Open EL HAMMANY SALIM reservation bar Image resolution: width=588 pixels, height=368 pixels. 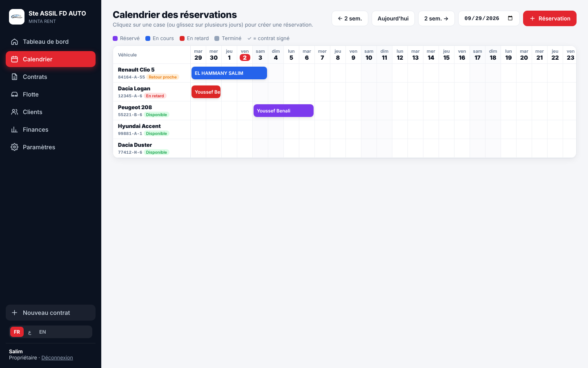tap(229, 73)
